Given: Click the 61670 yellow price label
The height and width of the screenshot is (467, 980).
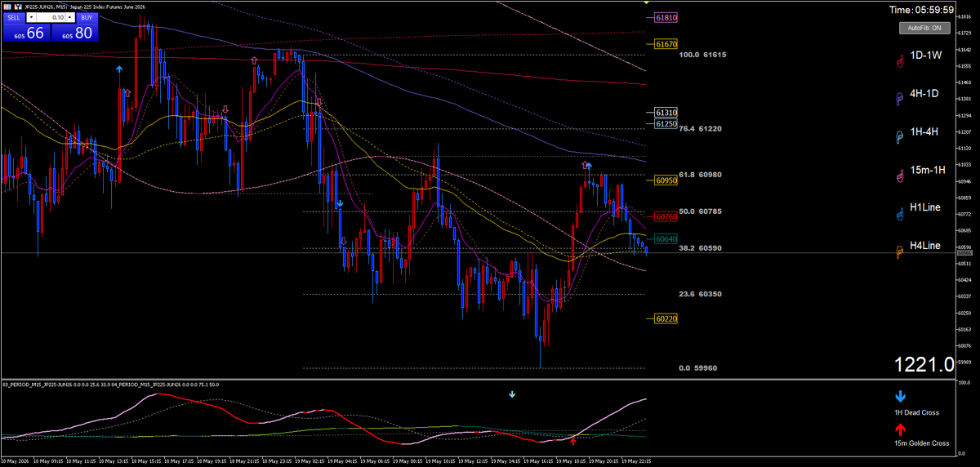Looking at the screenshot, I should (x=667, y=43).
